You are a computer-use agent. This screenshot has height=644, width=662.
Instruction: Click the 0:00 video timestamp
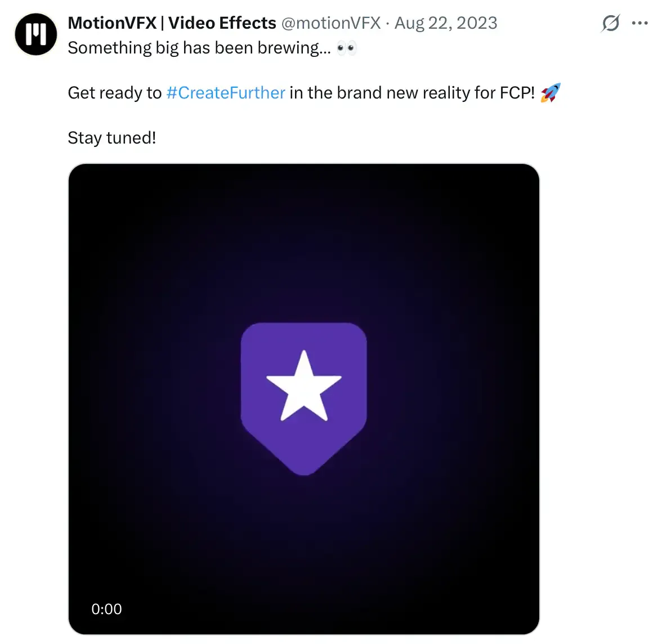[106, 609]
